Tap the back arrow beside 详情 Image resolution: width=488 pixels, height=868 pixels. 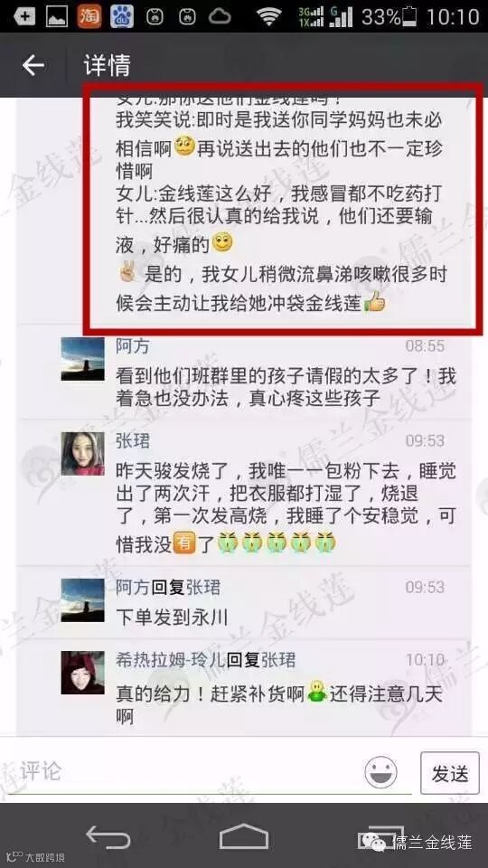click(x=33, y=66)
